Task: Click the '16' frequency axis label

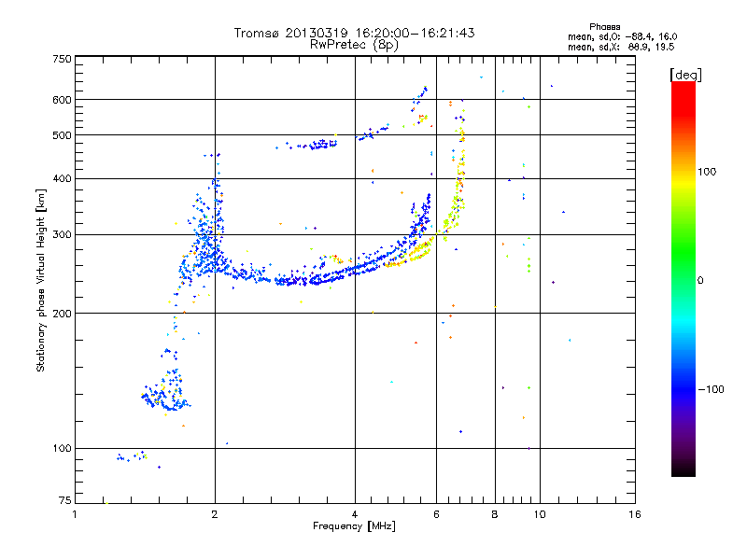Action: 635,514
